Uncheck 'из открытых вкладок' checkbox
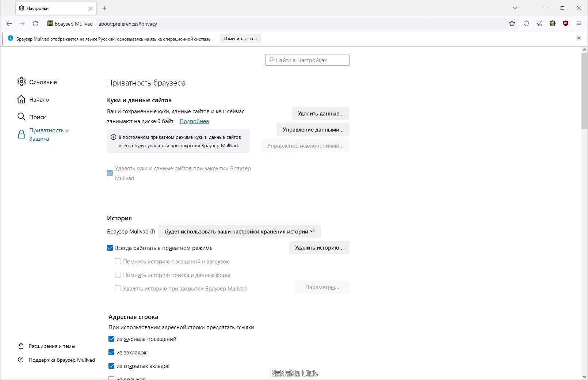 111,366
